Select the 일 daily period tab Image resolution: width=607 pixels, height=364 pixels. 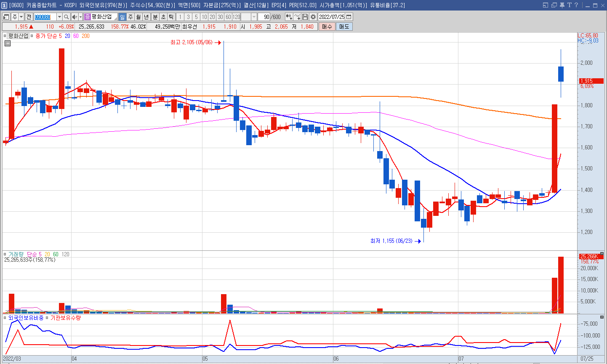click(x=122, y=17)
